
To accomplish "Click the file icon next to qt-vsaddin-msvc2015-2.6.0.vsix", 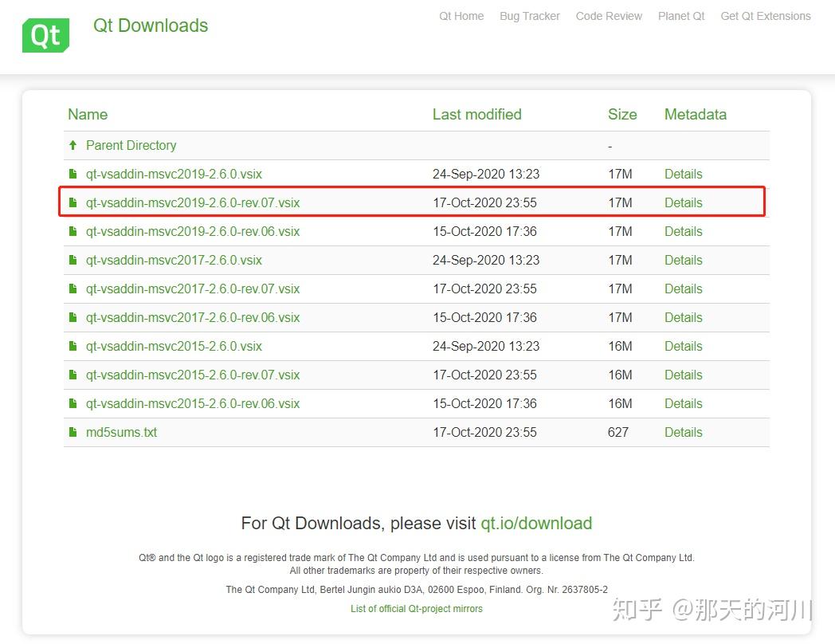I will coord(73,346).
